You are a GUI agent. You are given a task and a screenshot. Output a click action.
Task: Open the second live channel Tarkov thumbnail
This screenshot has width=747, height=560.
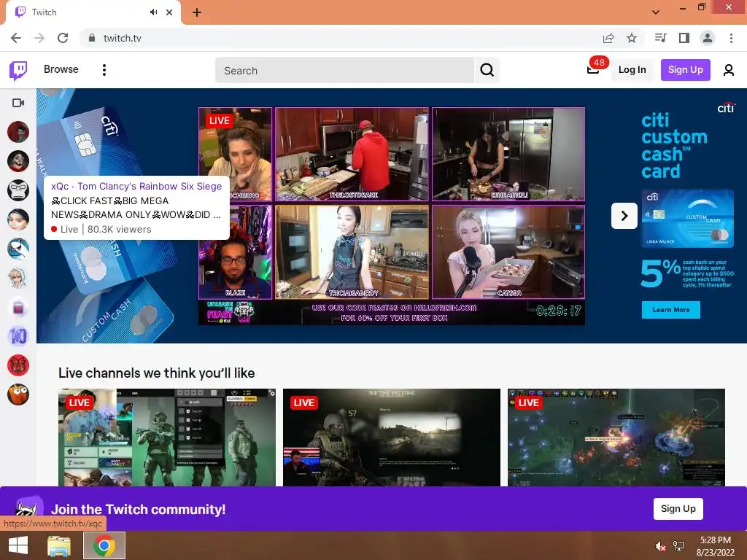pyautogui.click(x=392, y=437)
